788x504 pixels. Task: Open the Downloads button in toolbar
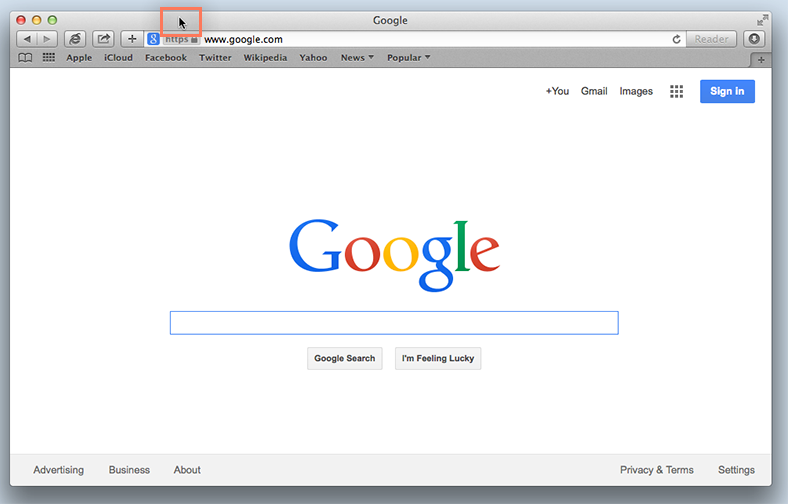pos(754,39)
